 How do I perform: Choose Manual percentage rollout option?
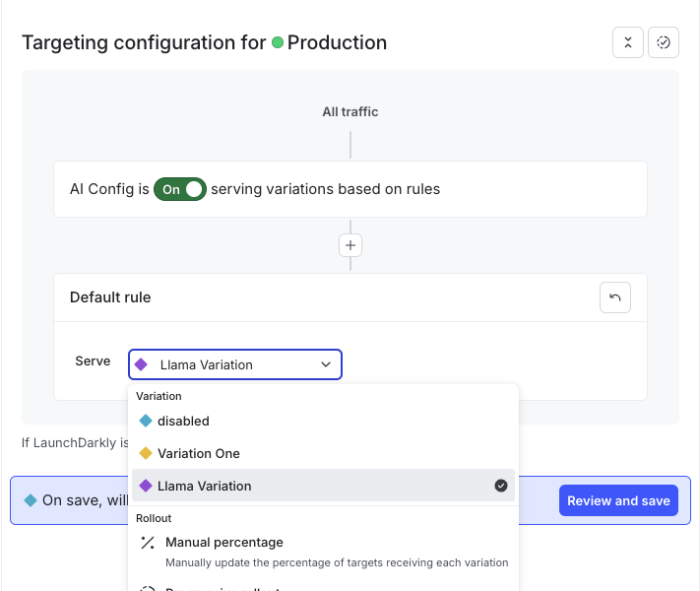coord(224,543)
